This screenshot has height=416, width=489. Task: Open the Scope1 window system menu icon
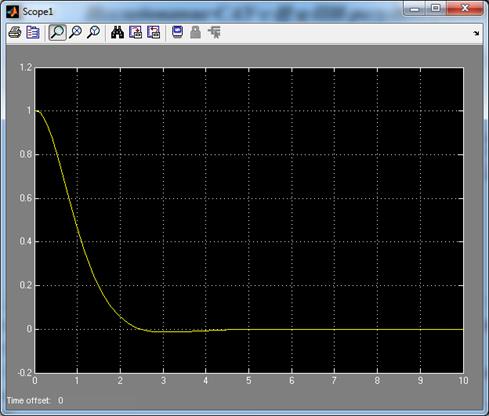[x=13, y=12]
